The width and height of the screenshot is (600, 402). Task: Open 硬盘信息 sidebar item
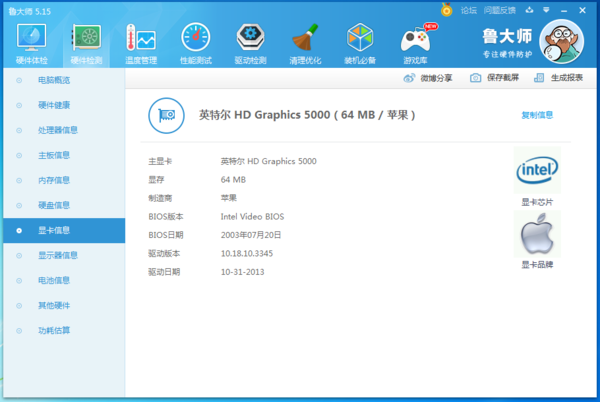click(64, 205)
